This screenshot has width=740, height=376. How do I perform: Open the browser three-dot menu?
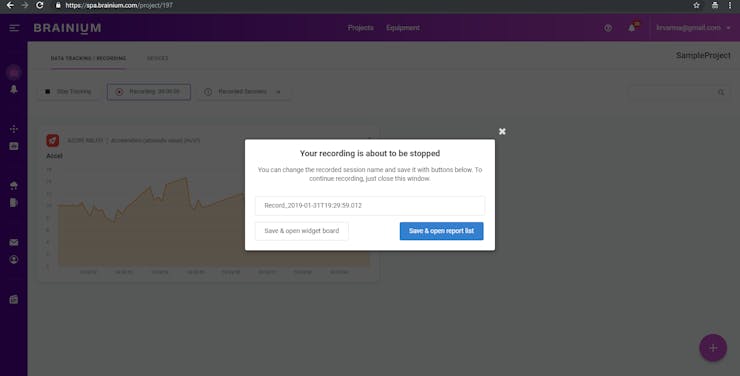tap(730, 5)
